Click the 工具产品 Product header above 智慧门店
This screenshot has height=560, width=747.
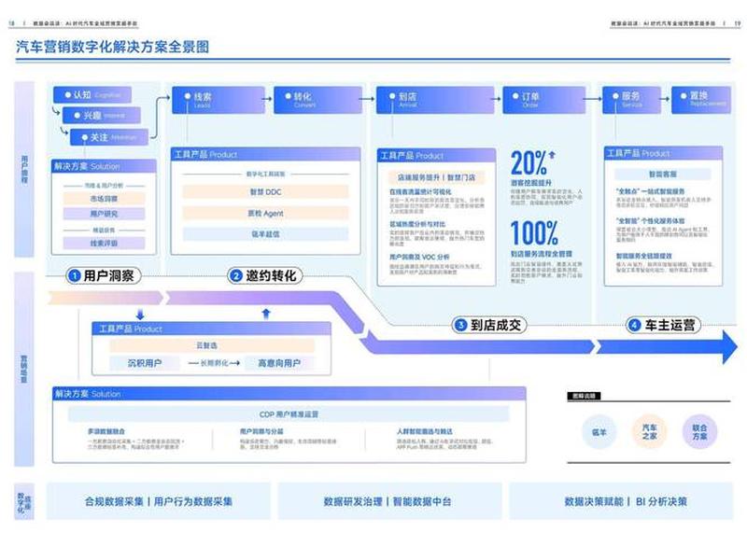click(436, 155)
